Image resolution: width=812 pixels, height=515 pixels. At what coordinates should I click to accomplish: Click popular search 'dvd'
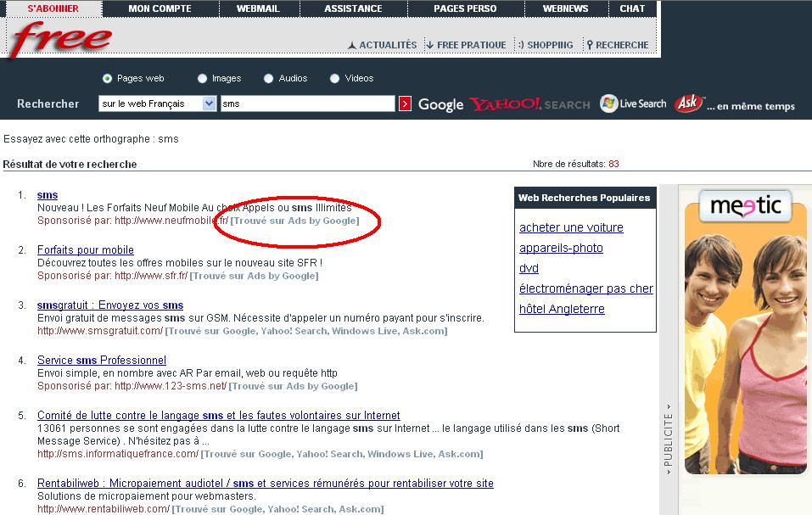(529, 268)
